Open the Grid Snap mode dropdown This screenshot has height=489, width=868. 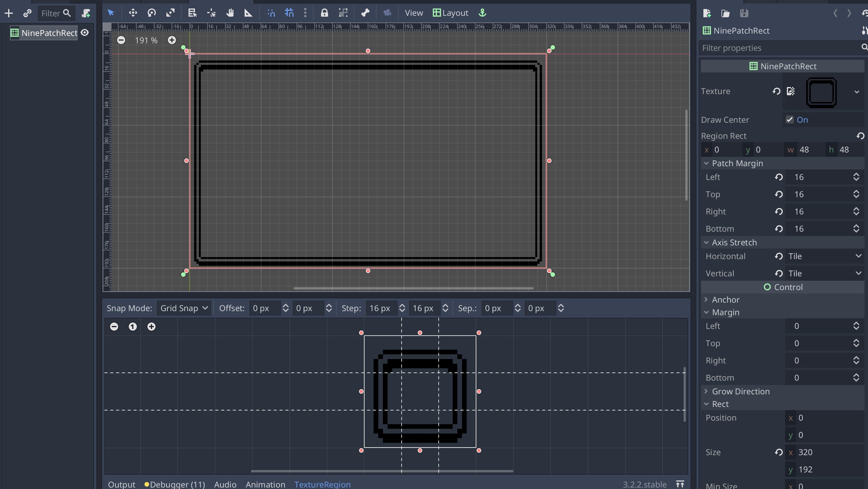click(184, 308)
